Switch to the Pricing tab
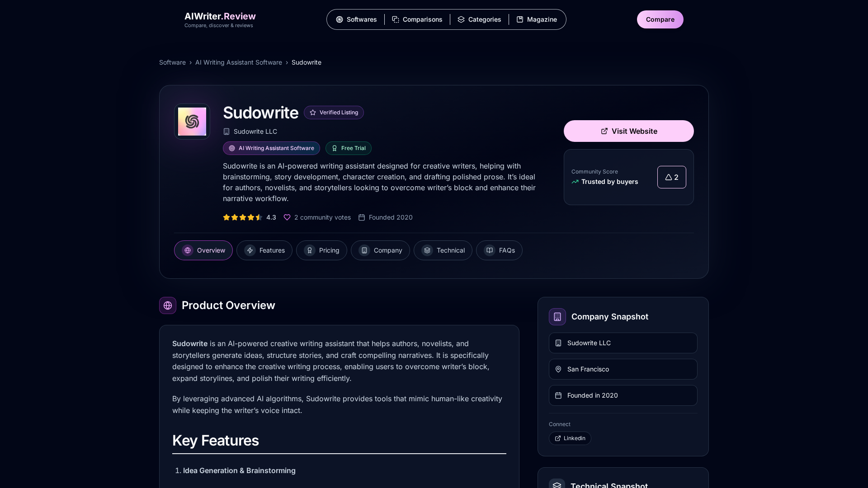 tap(321, 250)
